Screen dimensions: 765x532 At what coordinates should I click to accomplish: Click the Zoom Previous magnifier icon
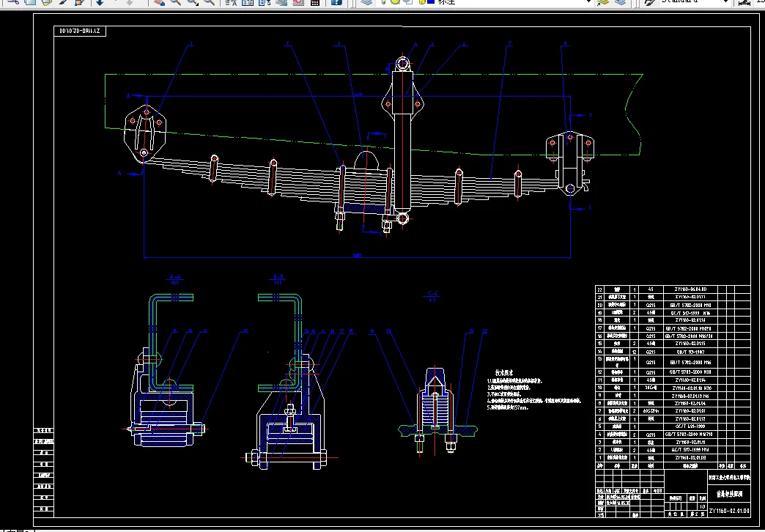point(209,2)
